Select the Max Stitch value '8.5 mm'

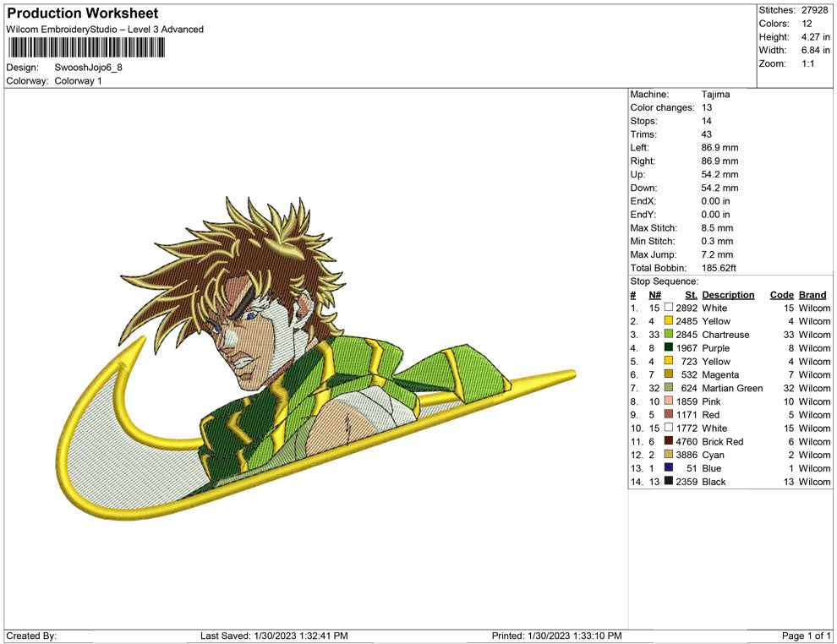point(717,228)
